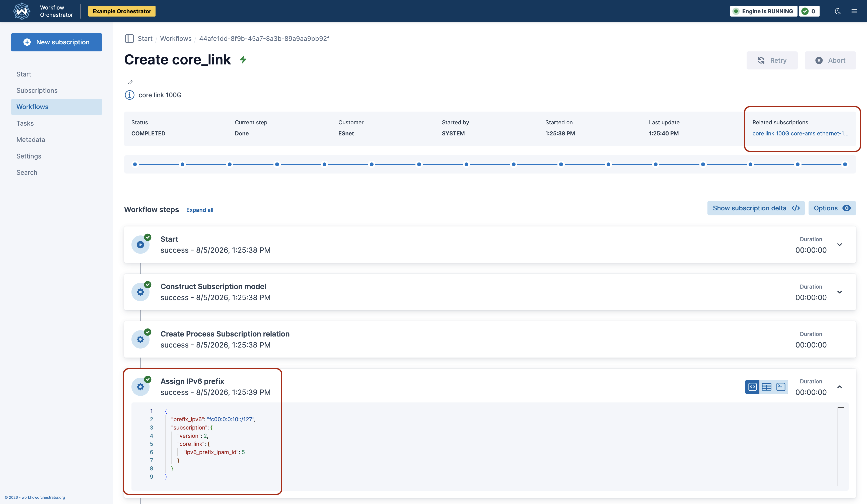Click Last update time 1:25:40 PM

[x=664, y=133]
